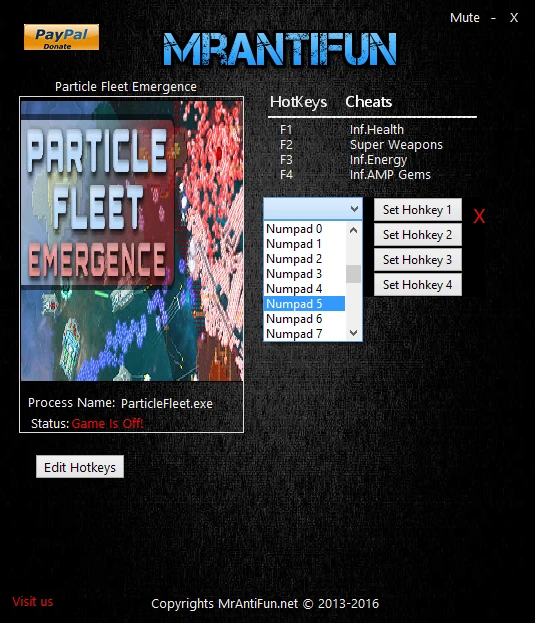Click the Inf.AMP Gems cheat label
Screen dimensions: 535x623
pos(390,175)
